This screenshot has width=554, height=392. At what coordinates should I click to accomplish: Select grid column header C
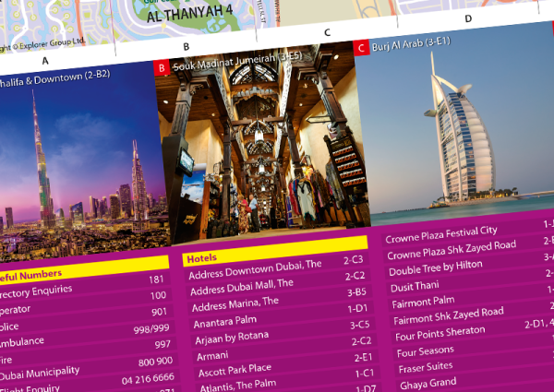[x=327, y=33]
